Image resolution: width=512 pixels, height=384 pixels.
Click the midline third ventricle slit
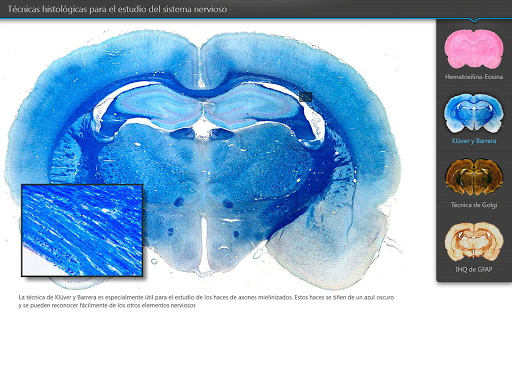[x=204, y=243]
